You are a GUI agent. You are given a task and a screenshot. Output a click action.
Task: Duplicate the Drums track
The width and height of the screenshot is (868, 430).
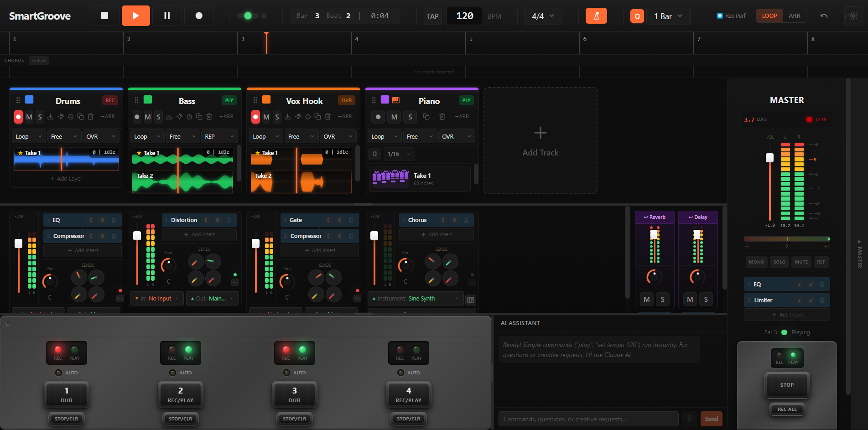tap(80, 117)
